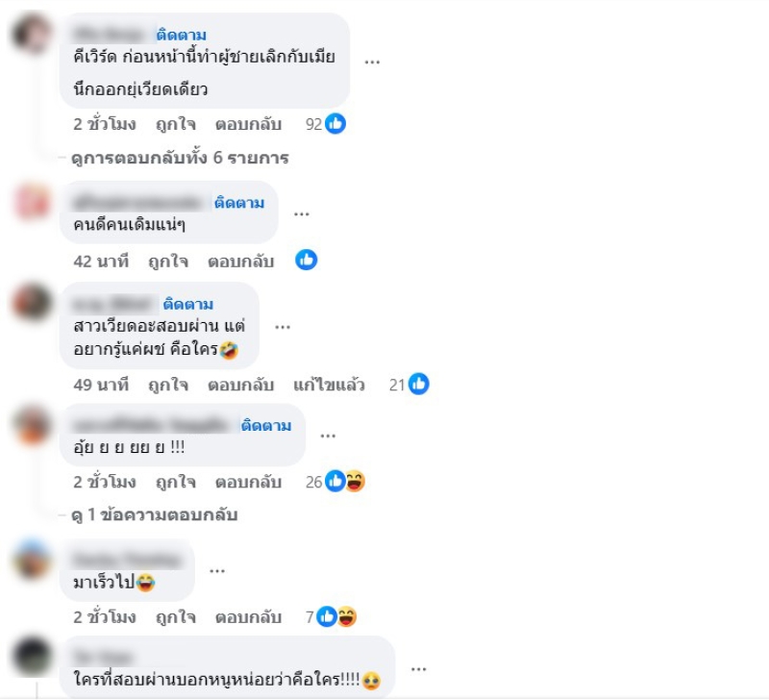
Task: Click the laughing reaction emoji next to 26
Action: [x=355, y=481]
